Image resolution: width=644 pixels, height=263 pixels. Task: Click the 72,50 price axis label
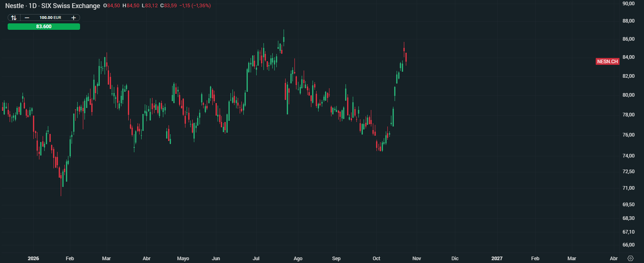628,172
